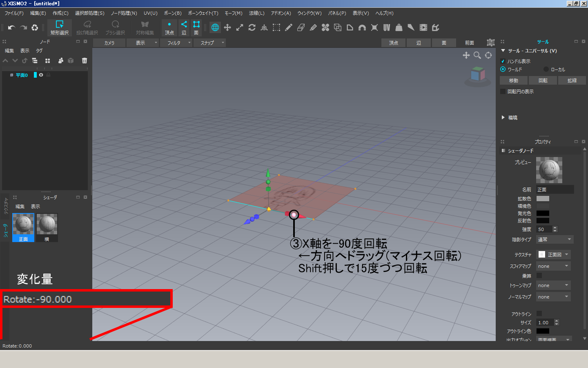
Task: Select the 投げ縄選択 lasso selection tool
Action: click(87, 28)
